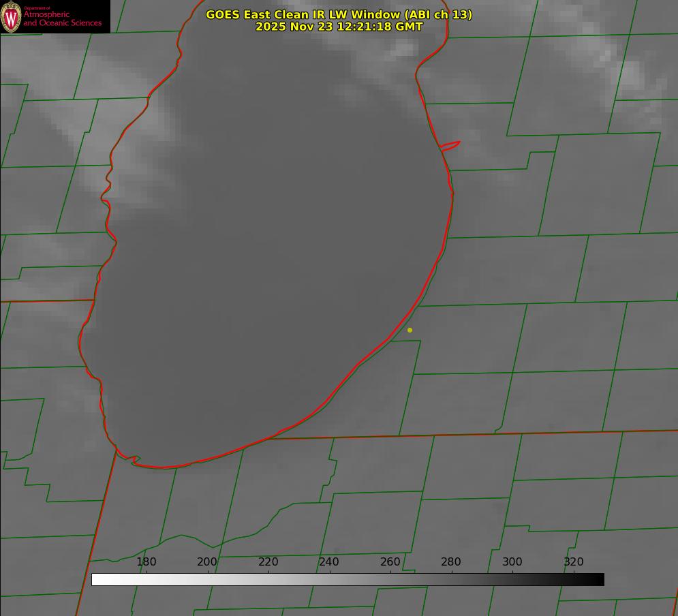Click the 280 colorbar tick label
678x616 pixels.
tap(451, 562)
